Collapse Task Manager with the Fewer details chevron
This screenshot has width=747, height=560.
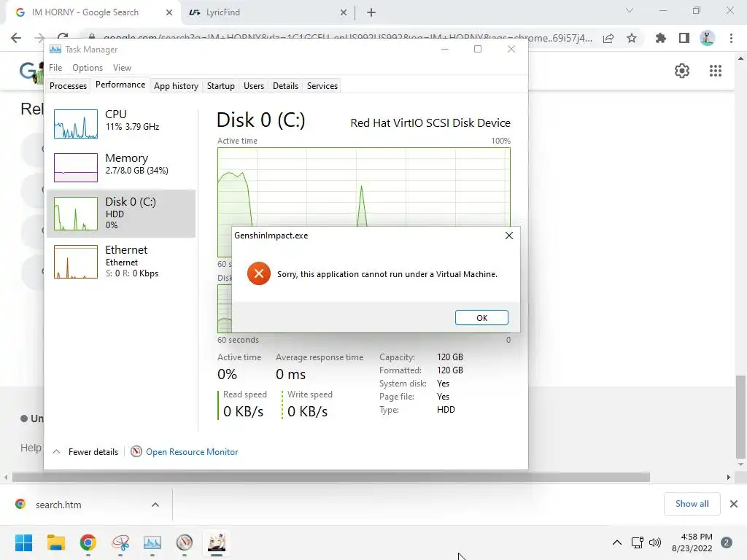coord(56,451)
